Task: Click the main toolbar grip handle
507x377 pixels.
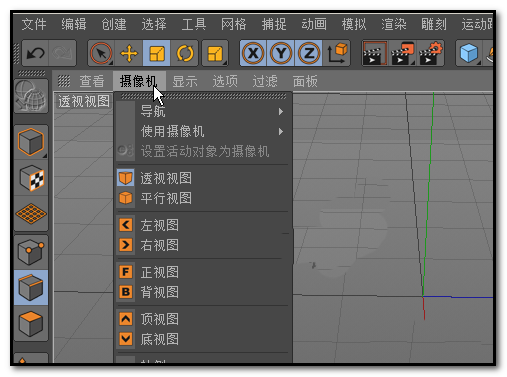Action: (16, 53)
